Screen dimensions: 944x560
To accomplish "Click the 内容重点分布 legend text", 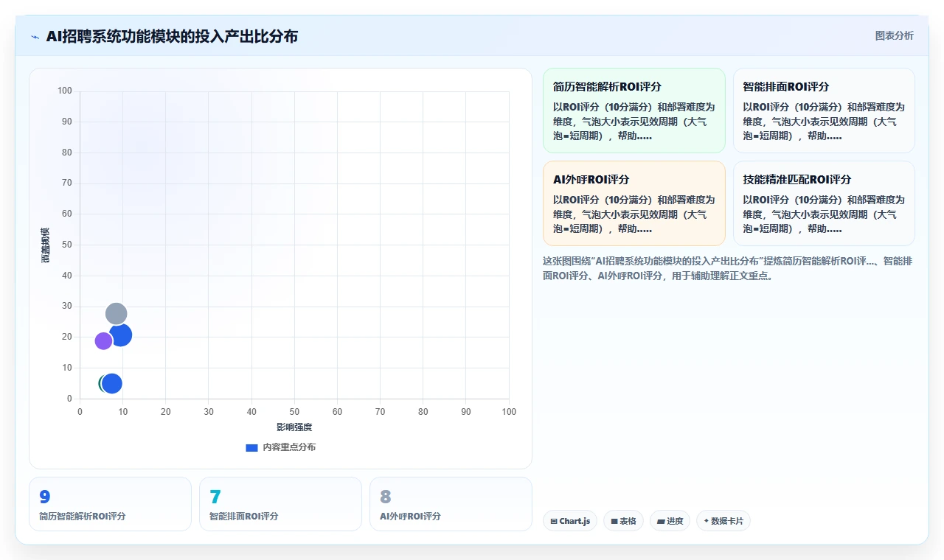I will [x=289, y=447].
